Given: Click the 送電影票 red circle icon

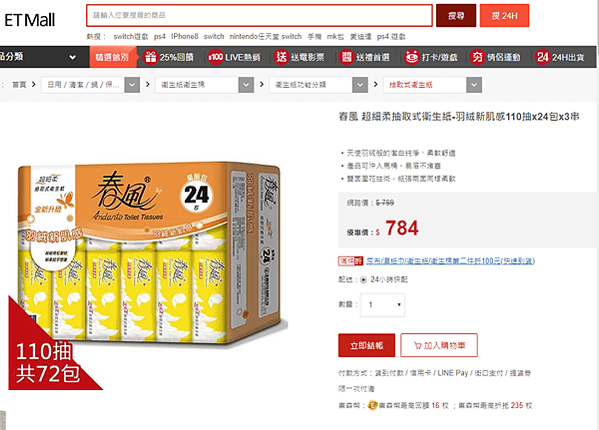Looking at the screenshot, I should coord(281,57).
